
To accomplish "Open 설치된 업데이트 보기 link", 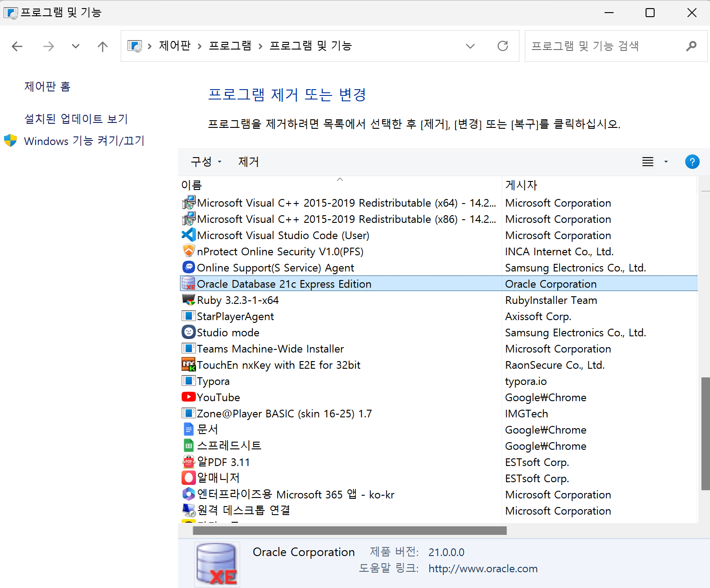I will click(76, 119).
